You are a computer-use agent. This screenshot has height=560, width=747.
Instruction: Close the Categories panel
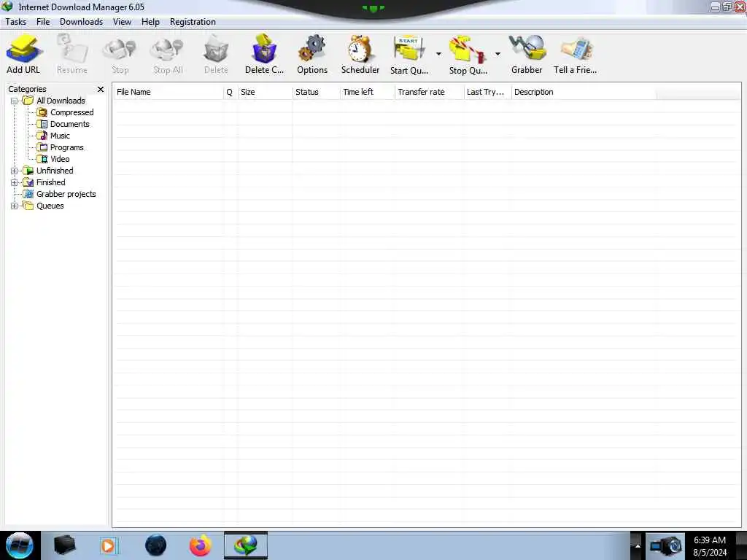(101, 89)
